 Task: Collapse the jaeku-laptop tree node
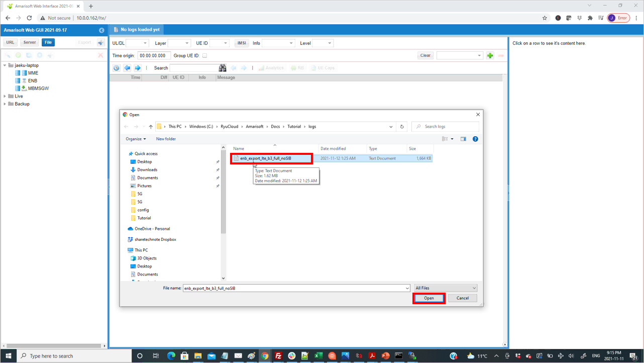tap(5, 65)
